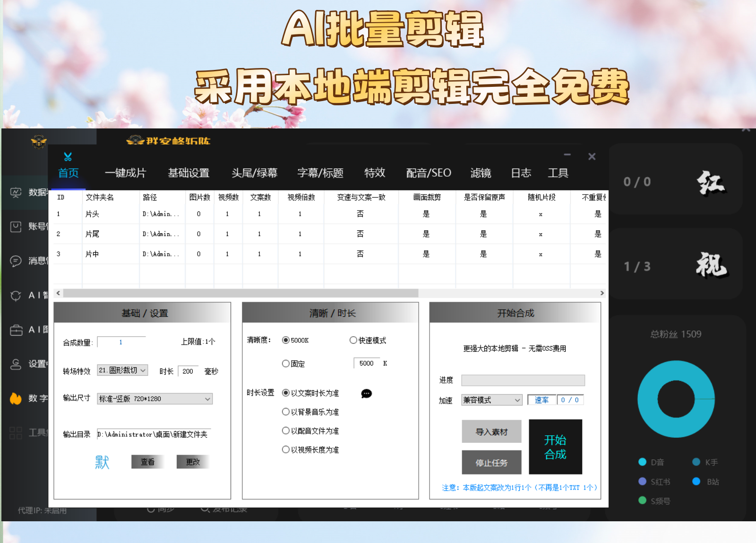Click the 片尾 row folder name
The width and height of the screenshot is (756, 543).
[x=92, y=234]
